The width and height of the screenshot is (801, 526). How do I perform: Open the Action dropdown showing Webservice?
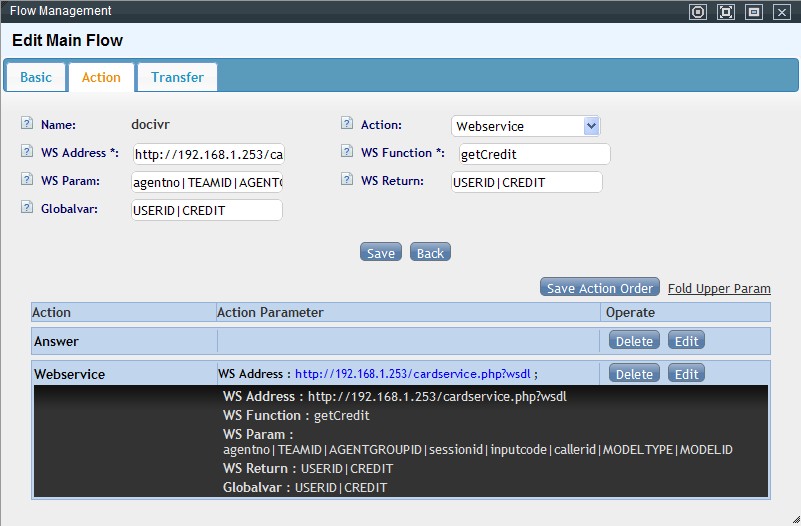point(525,126)
